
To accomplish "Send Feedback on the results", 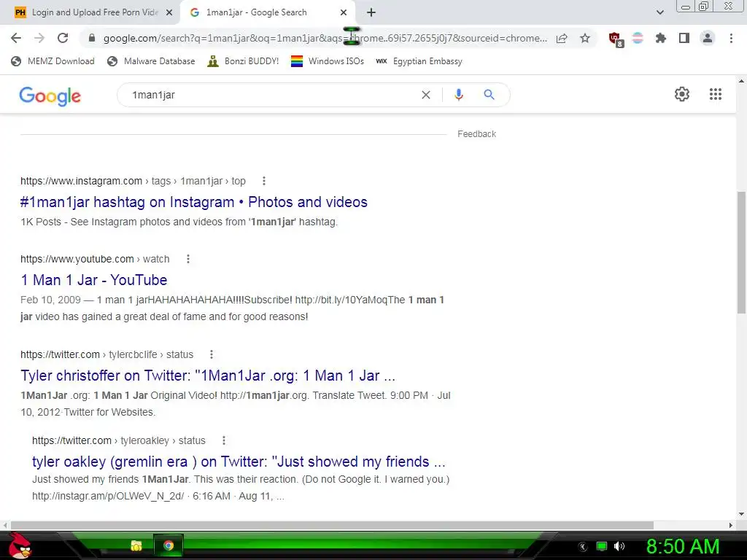I will coord(477,134).
